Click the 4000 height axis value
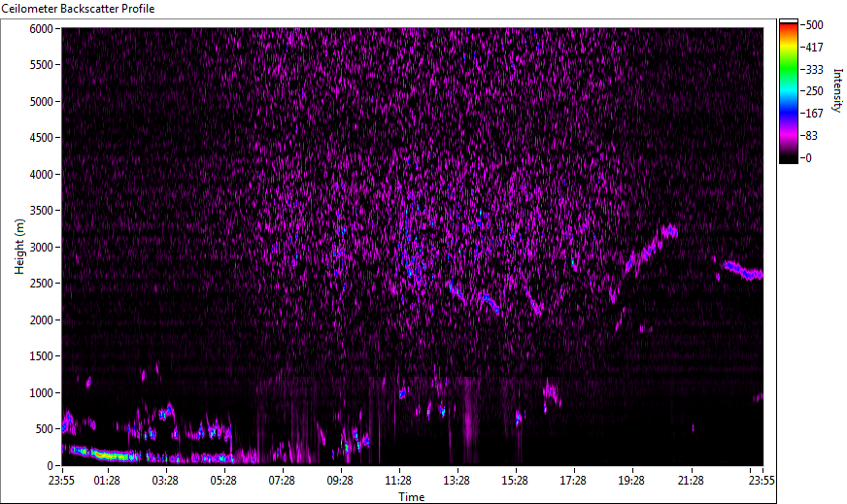This screenshot has width=847, height=504. point(41,175)
